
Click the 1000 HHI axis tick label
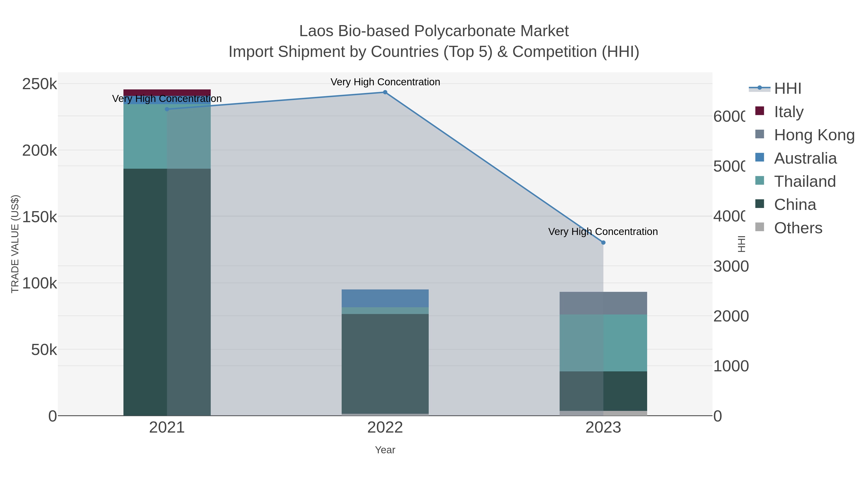(731, 366)
